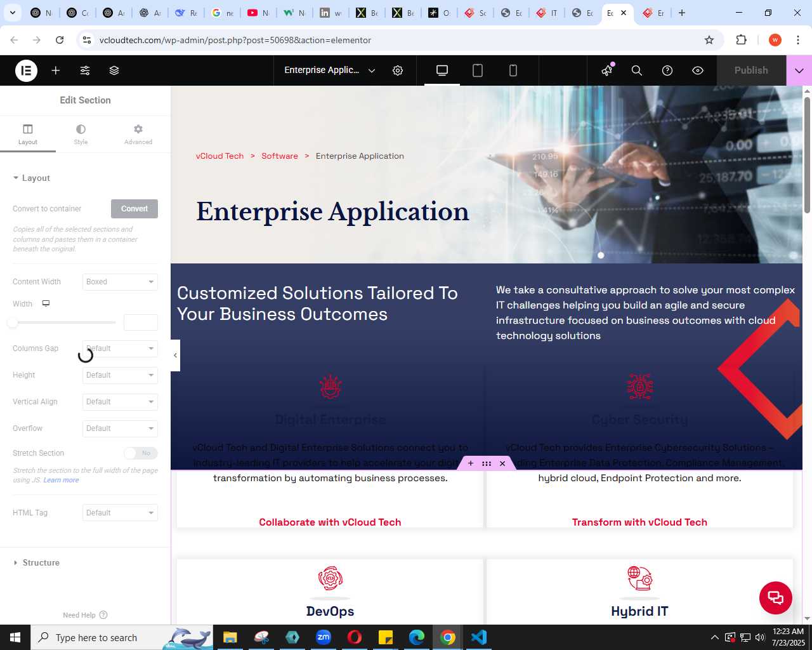
Task: Open the HTML Tag dropdown
Action: click(120, 513)
